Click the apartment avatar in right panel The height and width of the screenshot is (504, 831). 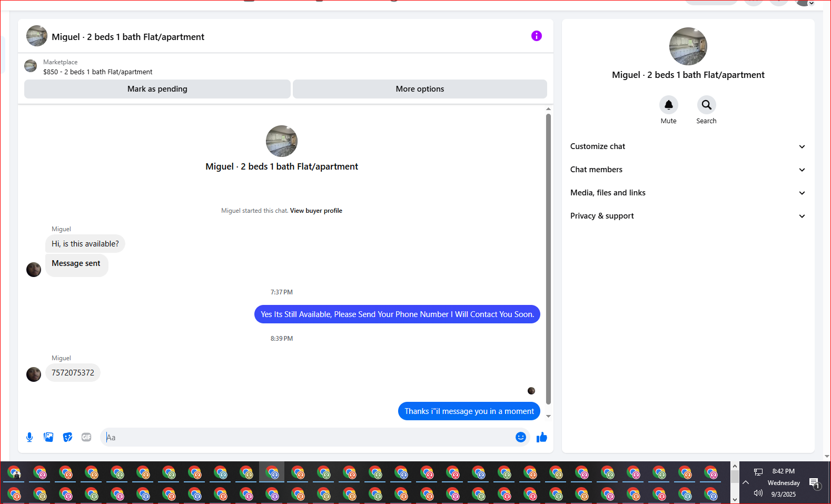click(x=688, y=46)
